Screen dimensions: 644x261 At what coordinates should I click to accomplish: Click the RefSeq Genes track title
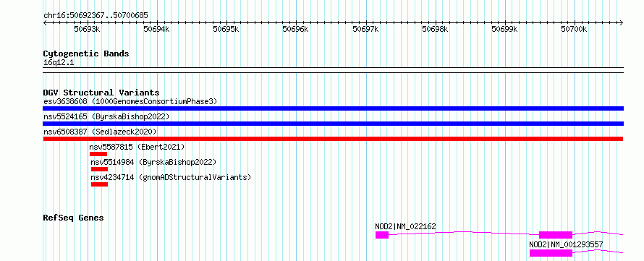[x=73, y=218]
